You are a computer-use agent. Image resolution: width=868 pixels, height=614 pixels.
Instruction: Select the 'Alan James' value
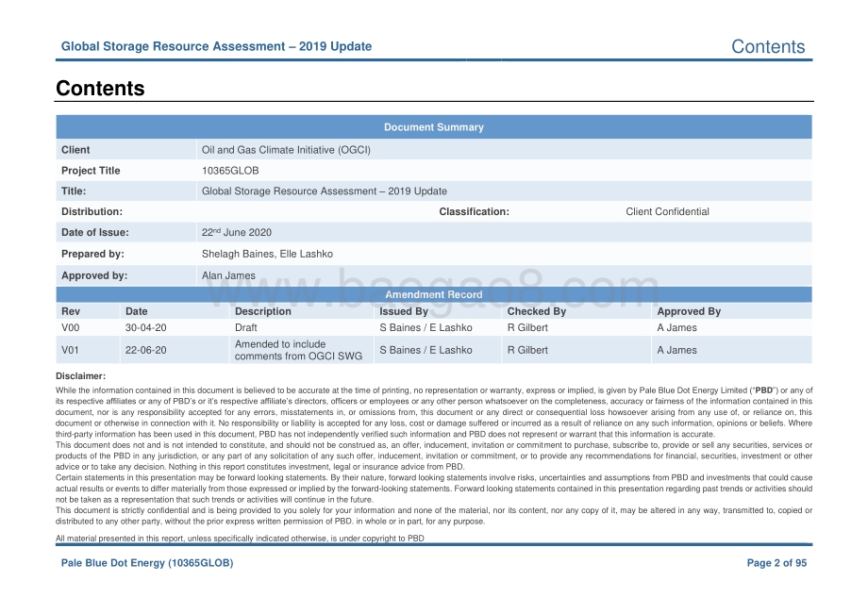tap(228, 275)
